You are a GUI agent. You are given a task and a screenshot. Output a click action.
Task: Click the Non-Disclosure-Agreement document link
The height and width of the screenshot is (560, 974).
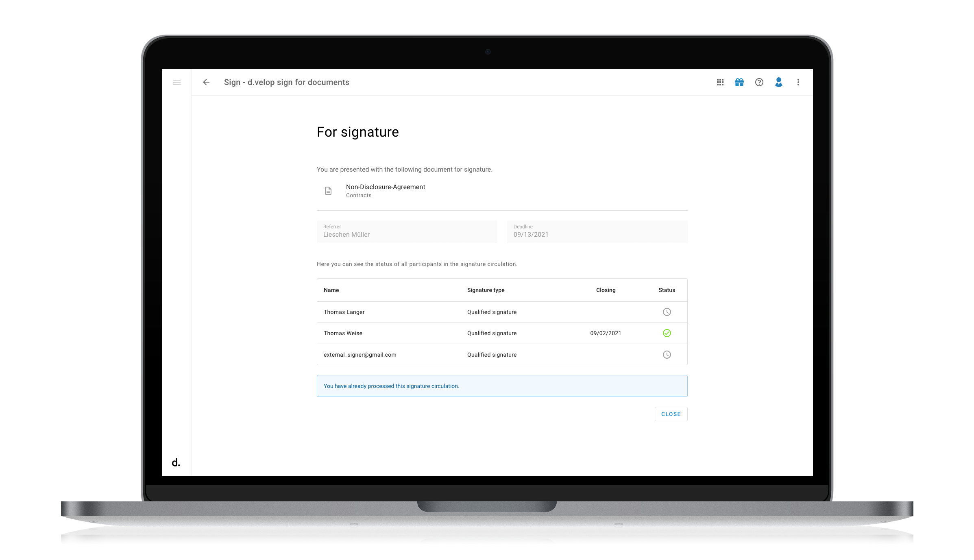point(385,187)
